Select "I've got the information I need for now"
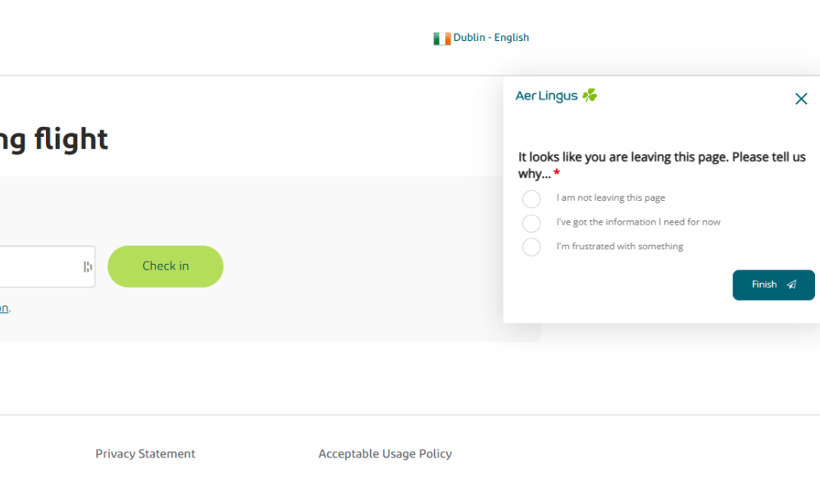820x504 pixels. click(x=531, y=223)
